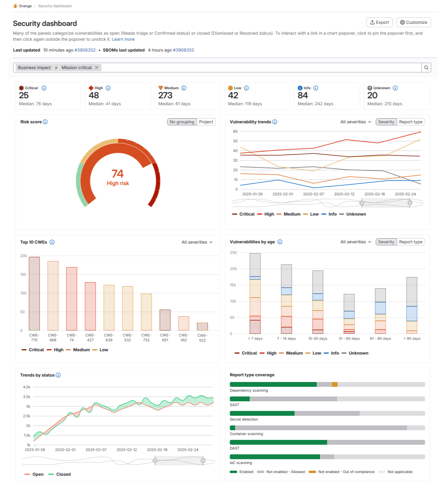This screenshot has width=448, height=483.
Task: Click Container scanning coverage bar
Action: [x=327, y=428]
